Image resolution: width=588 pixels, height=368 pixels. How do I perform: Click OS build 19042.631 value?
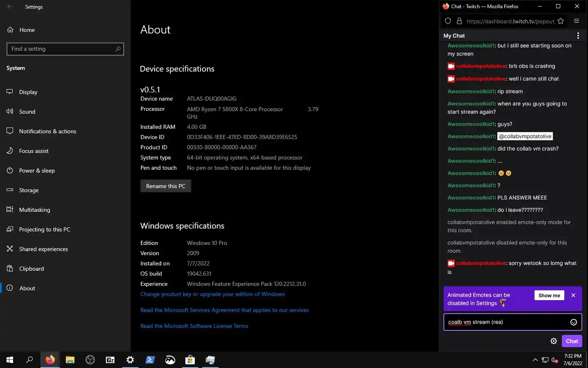tap(199, 274)
